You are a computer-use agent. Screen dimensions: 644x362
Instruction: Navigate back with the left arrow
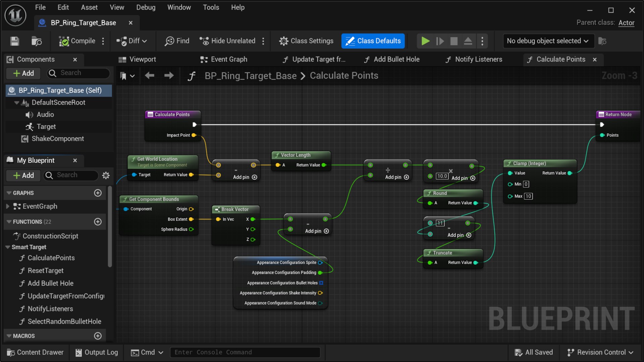(x=150, y=76)
